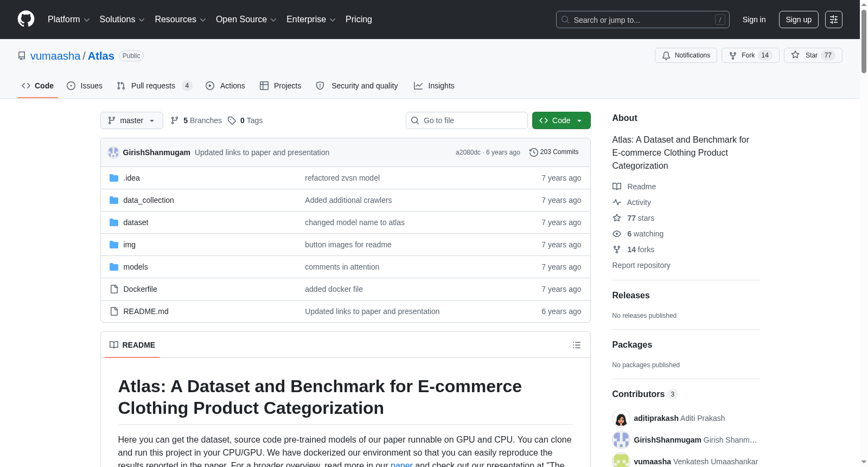Open the green Code dropdown button

(x=561, y=120)
